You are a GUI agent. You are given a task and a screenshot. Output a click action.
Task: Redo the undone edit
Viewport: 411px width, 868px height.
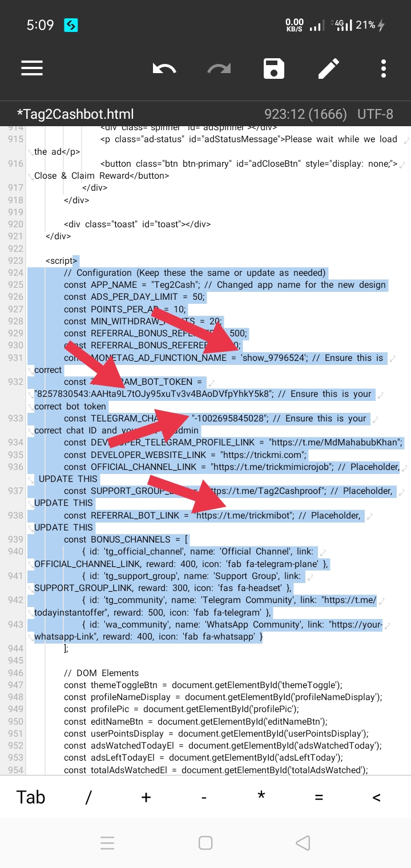[x=218, y=69]
